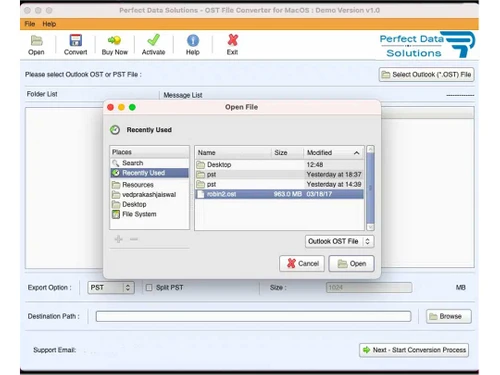Open the Outlook OST File type dropdown
Screen dimensions: 500x375
(339, 241)
